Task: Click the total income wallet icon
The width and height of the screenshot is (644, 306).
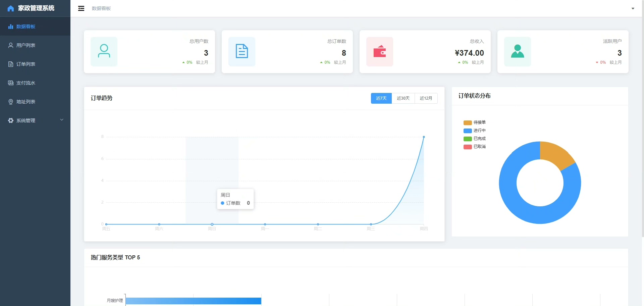Action: click(380, 51)
